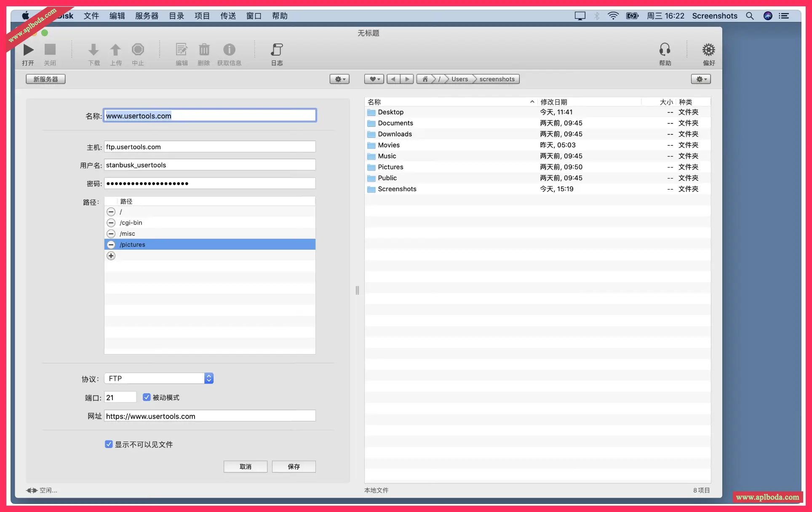Viewport: 812px width, 512px height.
Task: Click the Open (打开) play icon
Action: pyautogui.click(x=28, y=50)
